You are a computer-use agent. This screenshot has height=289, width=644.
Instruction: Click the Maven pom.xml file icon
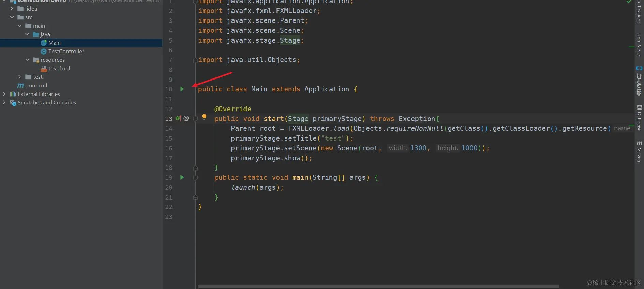pos(20,86)
